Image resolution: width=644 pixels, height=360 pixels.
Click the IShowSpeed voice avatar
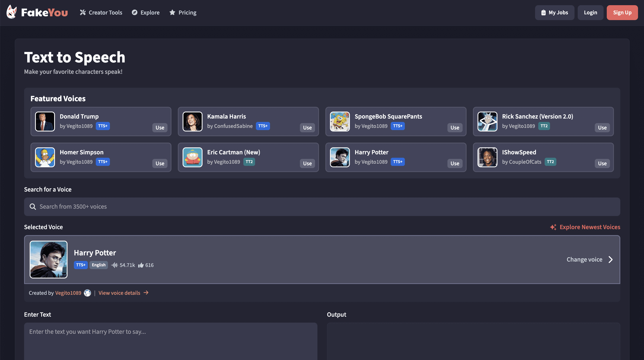(x=487, y=158)
